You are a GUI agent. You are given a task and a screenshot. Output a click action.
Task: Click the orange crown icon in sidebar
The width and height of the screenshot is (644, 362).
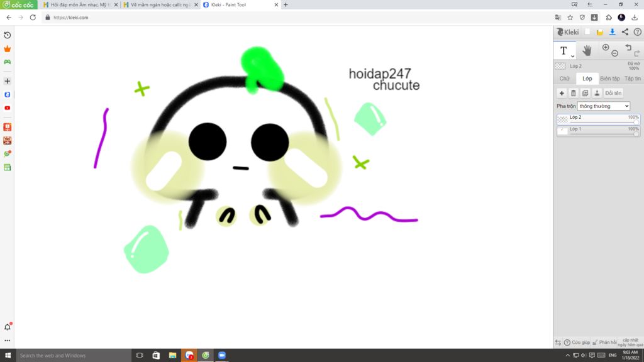(8, 49)
